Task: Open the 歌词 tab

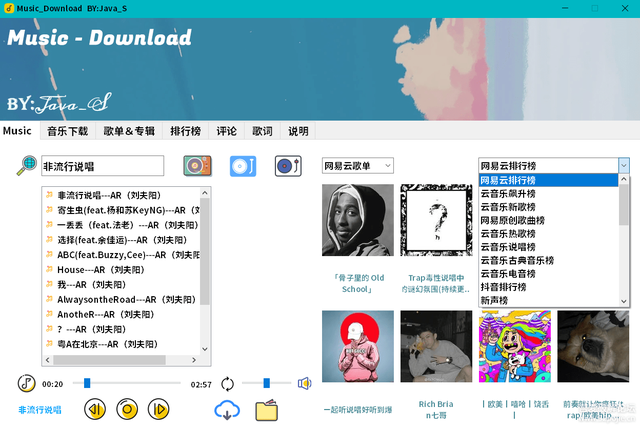Action: coord(262,131)
